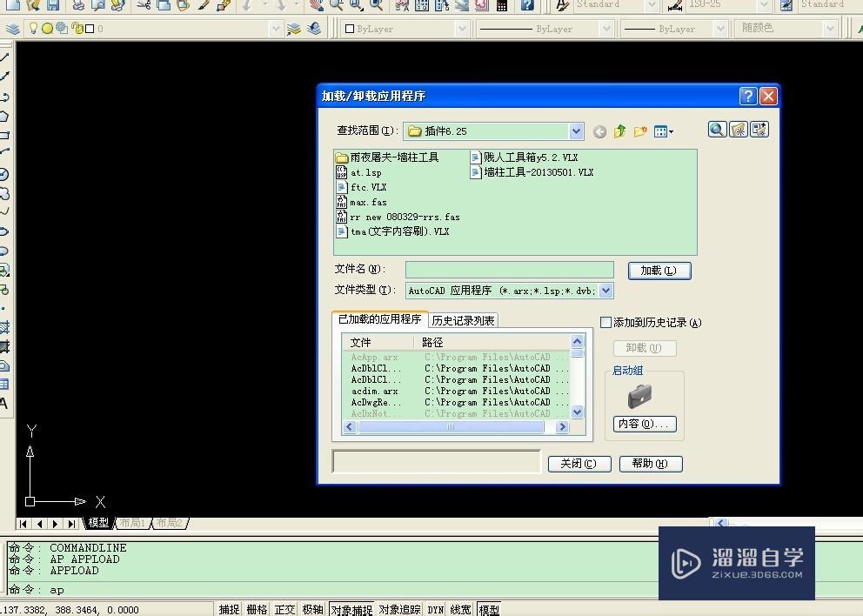Screen dimensions: 863x616
Task: Click the 加载 load button
Action: pyautogui.click(x=659, y=270)
